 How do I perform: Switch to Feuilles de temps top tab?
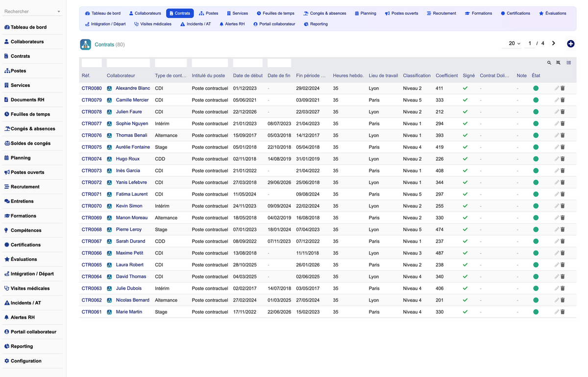[x=275, y=13]
